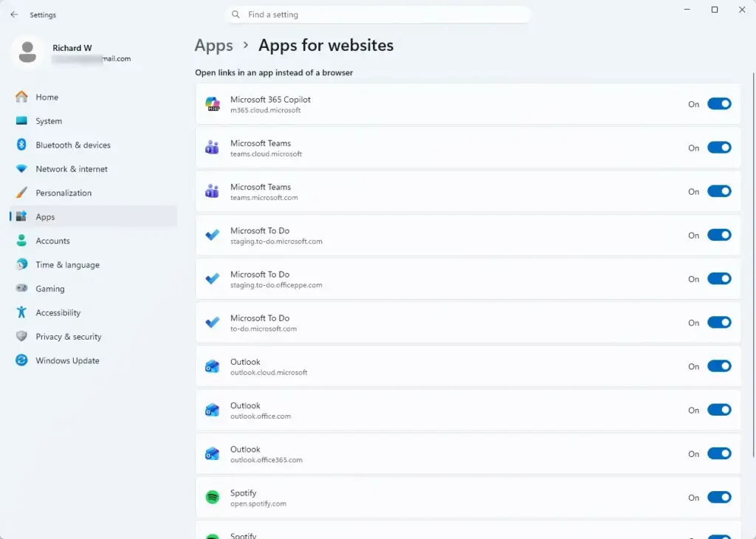Click the search magnifier icon
Screen dimensions: 756x539
point(236,15)
